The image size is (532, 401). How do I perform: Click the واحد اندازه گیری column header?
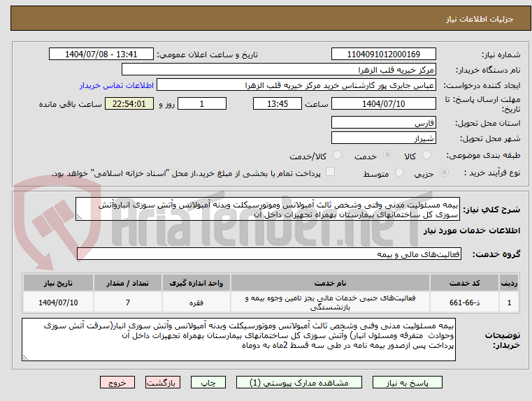(196, 283)
